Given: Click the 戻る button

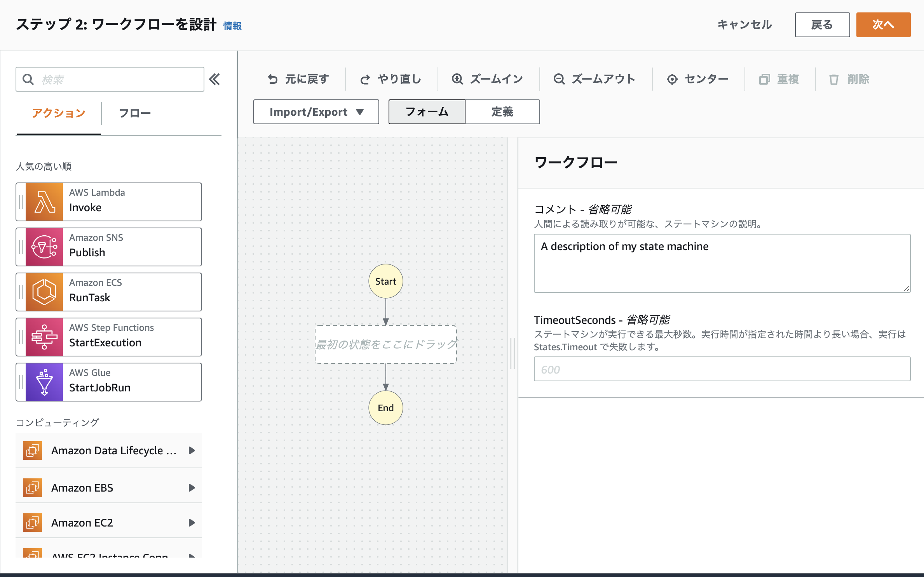Looking at the screenshot, I should [x=822, y=25].
